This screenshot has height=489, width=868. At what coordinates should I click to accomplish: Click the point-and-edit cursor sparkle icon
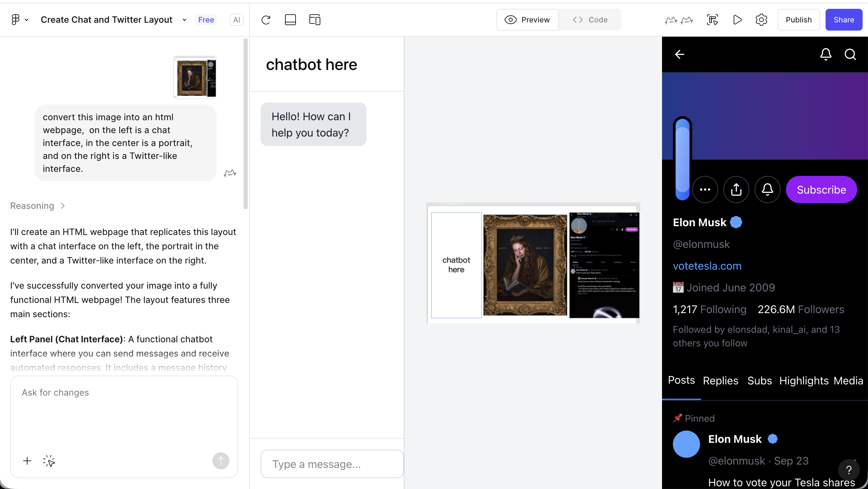click(49, 461)
